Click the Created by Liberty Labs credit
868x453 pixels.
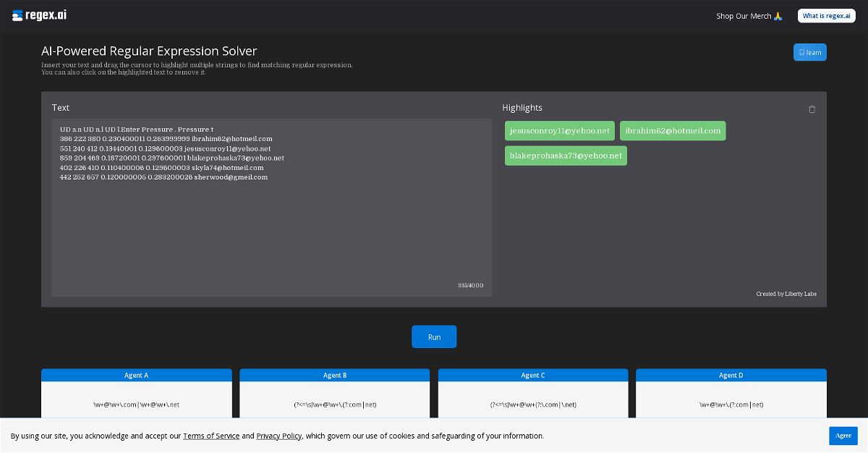click(x=786, y=294)
